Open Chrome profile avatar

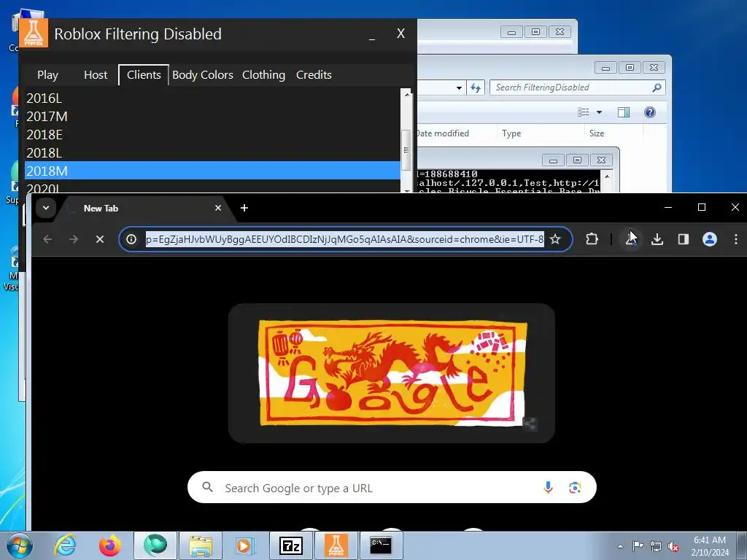[710, 239]
